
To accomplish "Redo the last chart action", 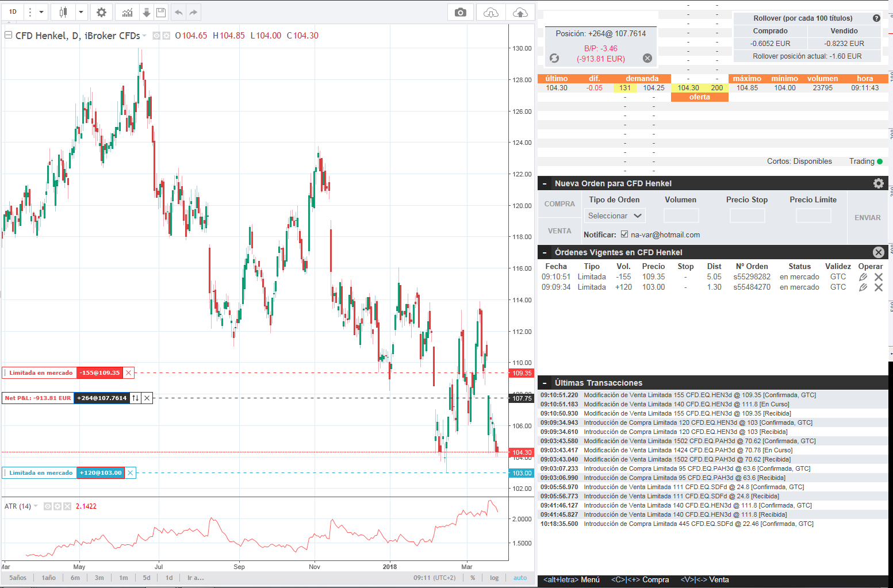I will pyautogui.click(x=194, y=12).
